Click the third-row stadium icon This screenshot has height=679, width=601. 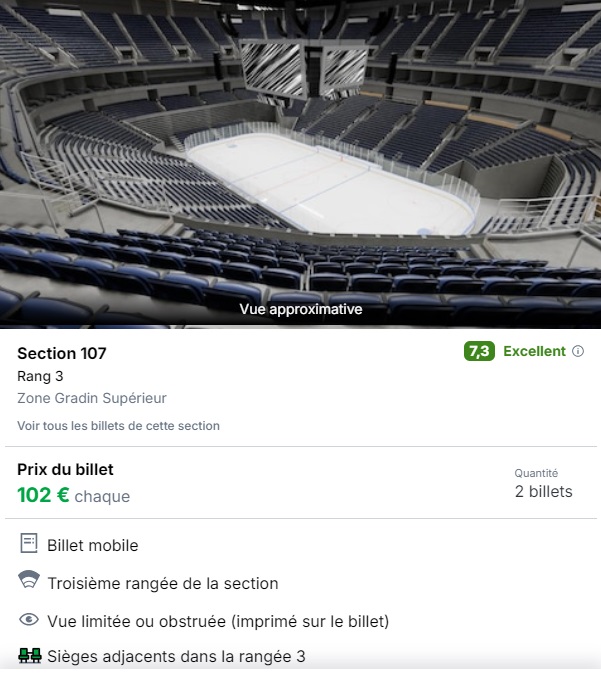point(29,579)
